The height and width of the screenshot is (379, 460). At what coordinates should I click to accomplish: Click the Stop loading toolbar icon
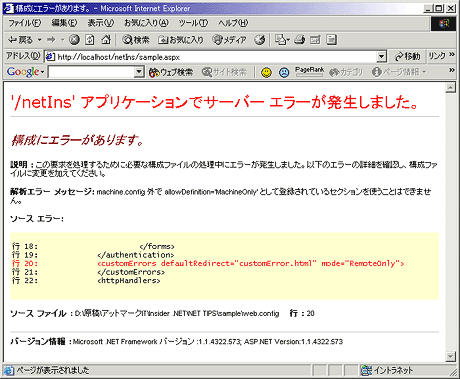point(74,40)
